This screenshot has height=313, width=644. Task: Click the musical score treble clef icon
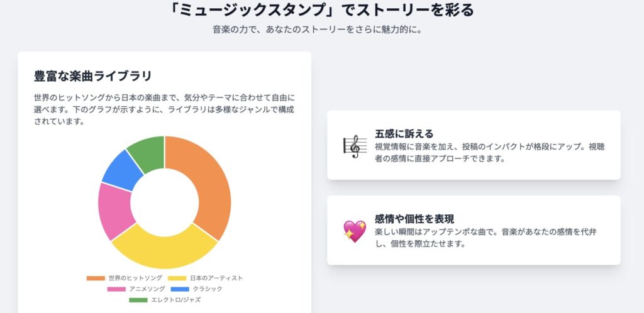[355, 146]
